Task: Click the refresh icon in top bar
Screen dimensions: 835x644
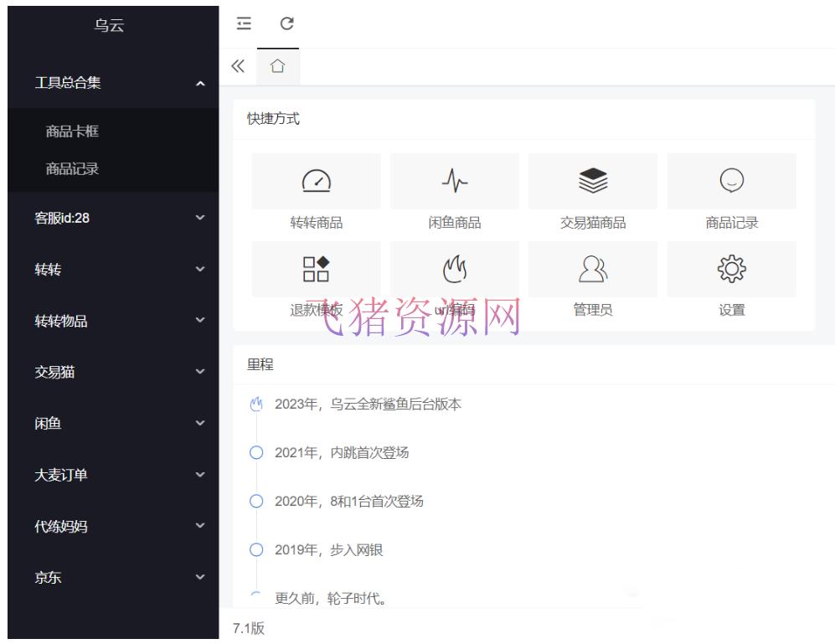Action: (x=287, y=23)
